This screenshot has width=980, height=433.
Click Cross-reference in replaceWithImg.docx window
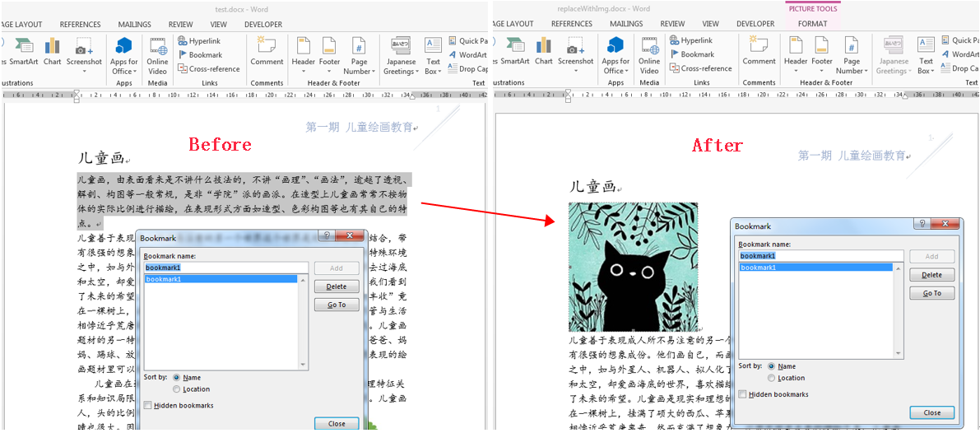pyautogui.click(x=700, y=68)
